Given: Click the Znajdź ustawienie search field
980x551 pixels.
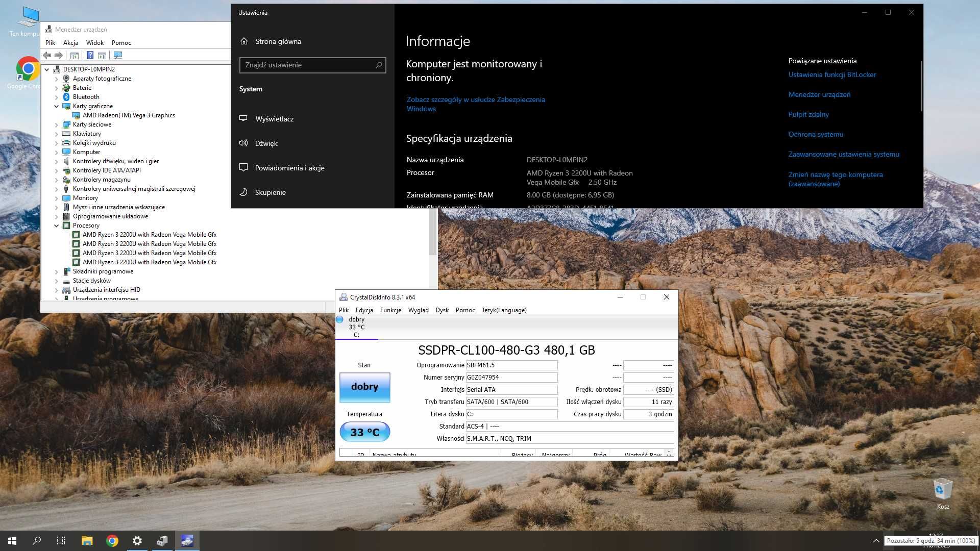Looking at the screenshot, I should [x=312, y=65].
